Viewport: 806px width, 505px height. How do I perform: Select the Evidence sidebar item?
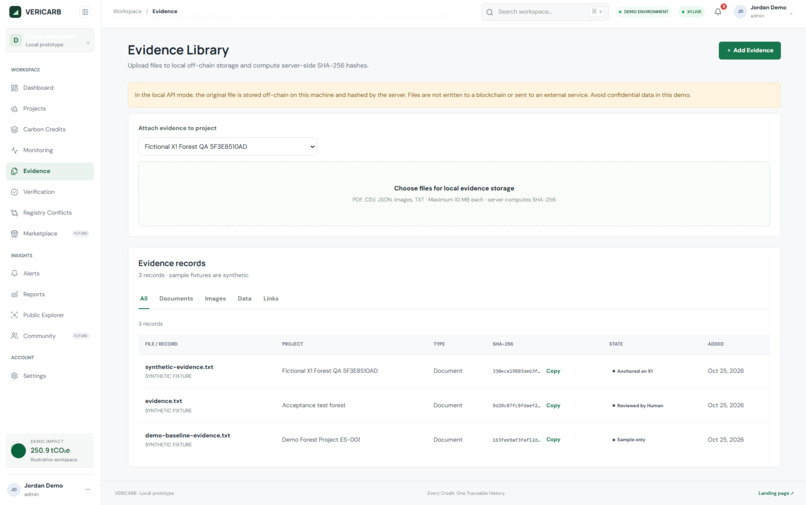coord(50,171)
